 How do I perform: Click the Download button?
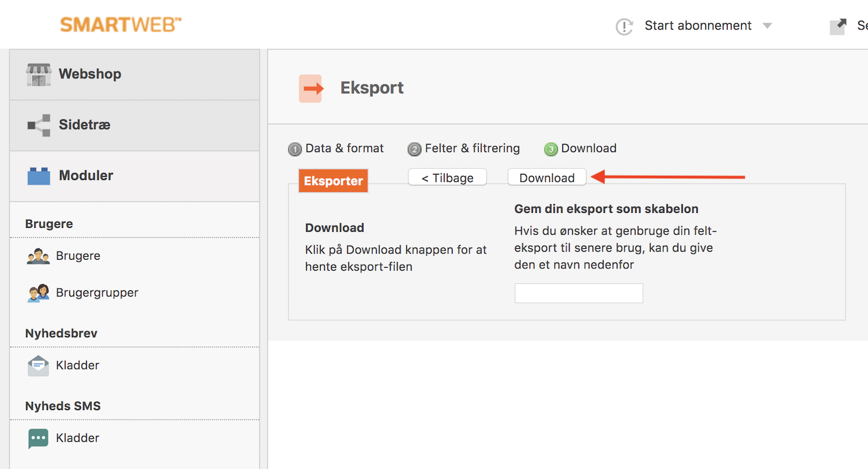[x=546, y=177]
